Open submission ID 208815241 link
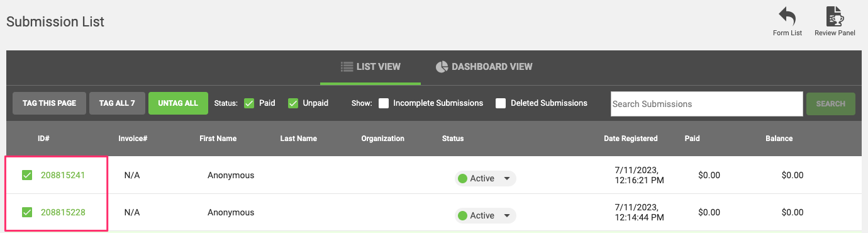 63,176
